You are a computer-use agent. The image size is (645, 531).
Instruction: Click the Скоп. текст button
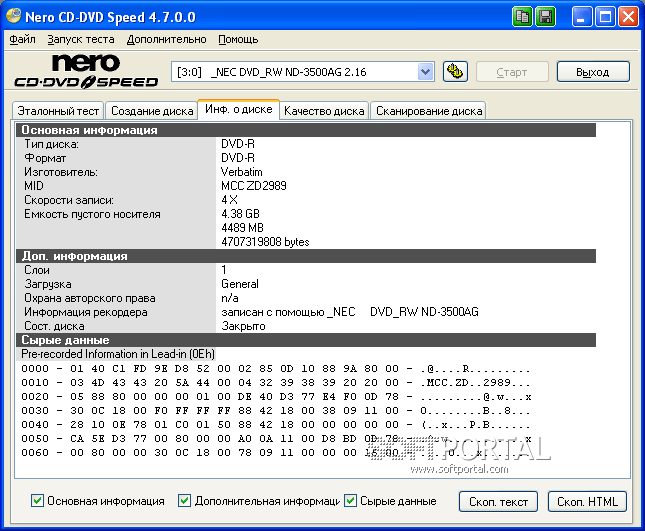click(x=498, y=501)
